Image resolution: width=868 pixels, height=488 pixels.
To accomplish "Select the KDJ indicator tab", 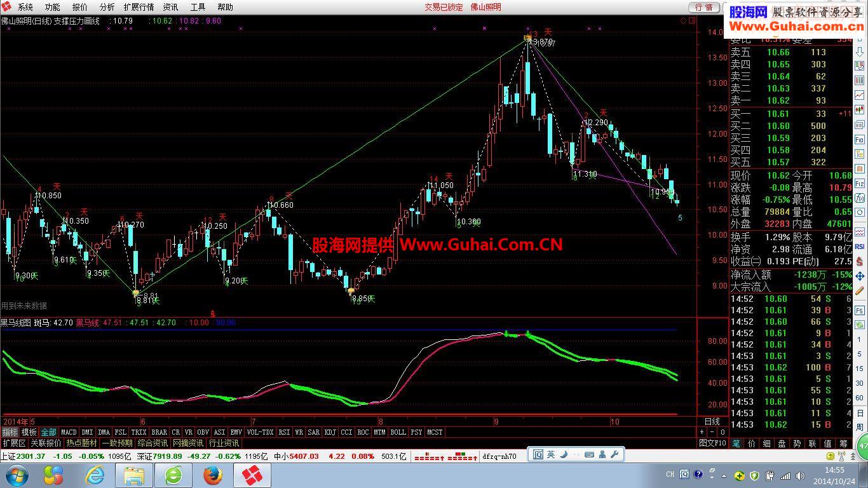I will [x=330, y=432].
